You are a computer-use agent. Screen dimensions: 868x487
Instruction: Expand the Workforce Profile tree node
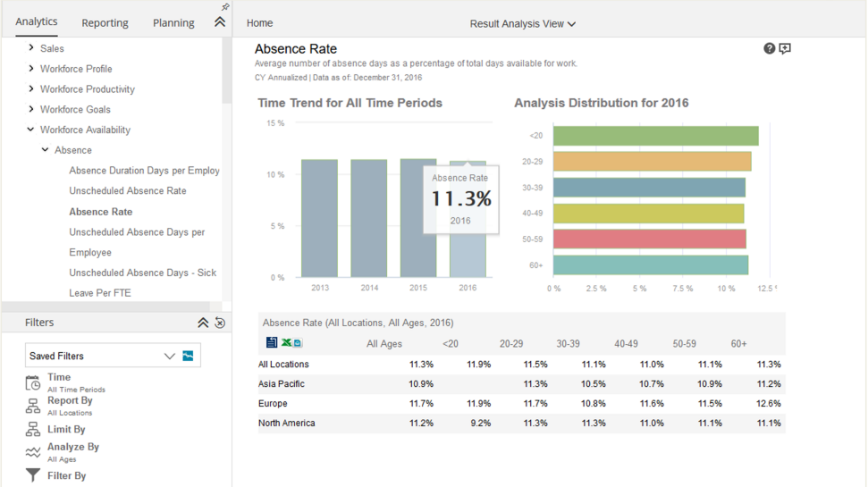pos(31,69)
